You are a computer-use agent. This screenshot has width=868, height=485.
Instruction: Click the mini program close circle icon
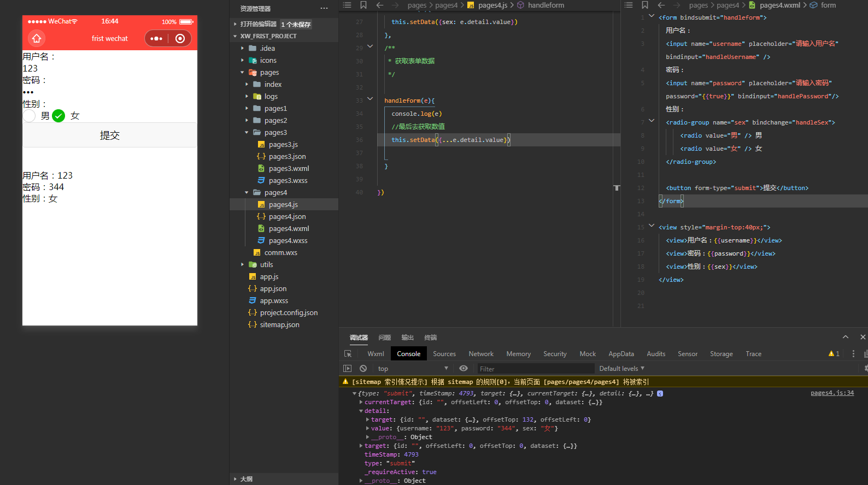(180, 38)
